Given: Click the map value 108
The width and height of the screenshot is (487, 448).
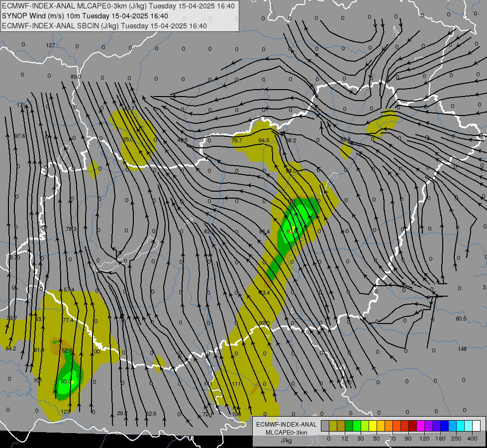Looking at the screenshot, I should (236, 414).
